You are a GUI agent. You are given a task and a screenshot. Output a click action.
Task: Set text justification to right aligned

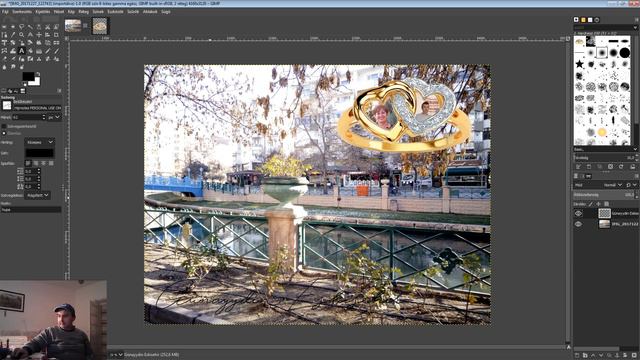[36, 163]
